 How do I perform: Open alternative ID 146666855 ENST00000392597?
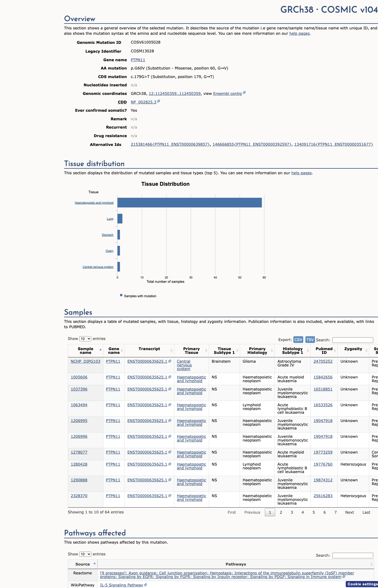click(x=252, y=144)
